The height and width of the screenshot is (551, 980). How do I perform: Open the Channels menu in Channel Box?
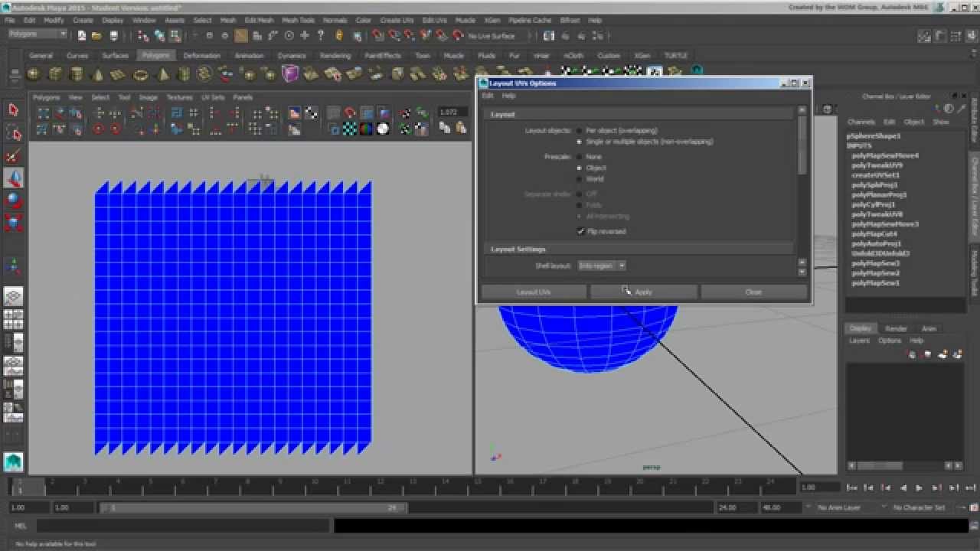[861, 122]
